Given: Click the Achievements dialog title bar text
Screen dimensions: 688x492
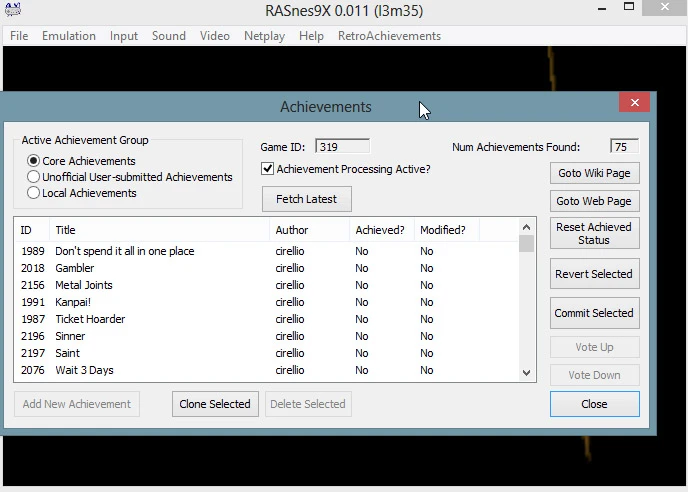Looking at the screenshot, I should click(326, 107).
